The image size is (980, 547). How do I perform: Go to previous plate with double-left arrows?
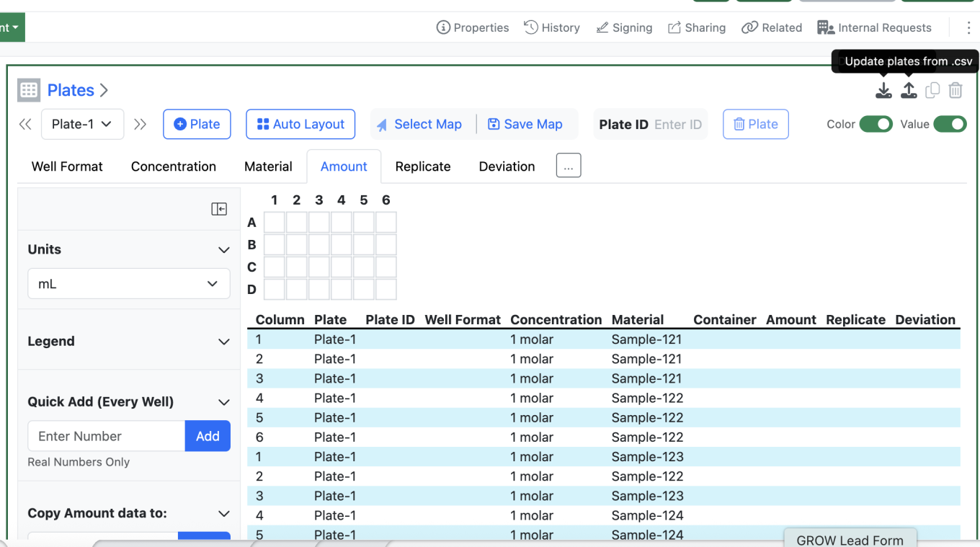pyautogui.click(x=25, y=124)
